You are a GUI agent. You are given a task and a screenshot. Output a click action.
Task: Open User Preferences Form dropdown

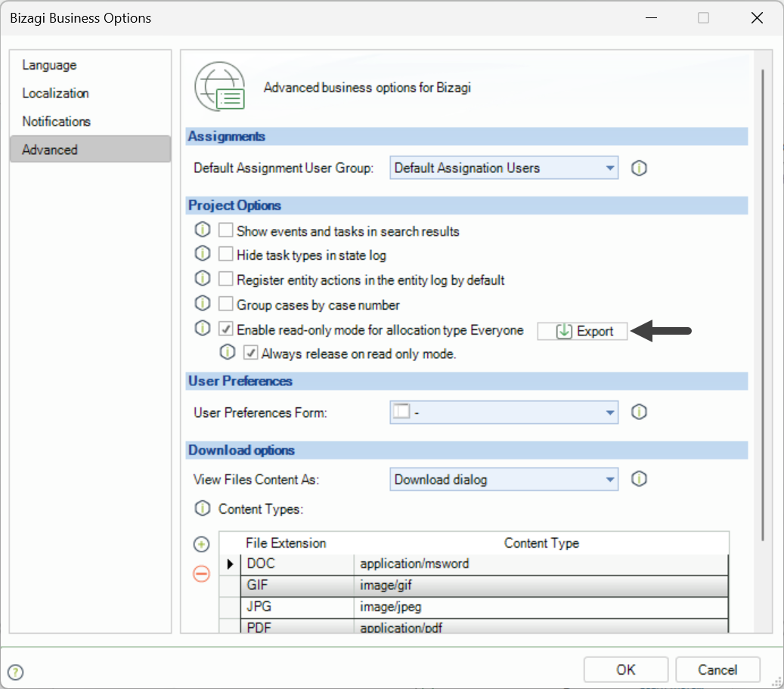tap(504, 412)
